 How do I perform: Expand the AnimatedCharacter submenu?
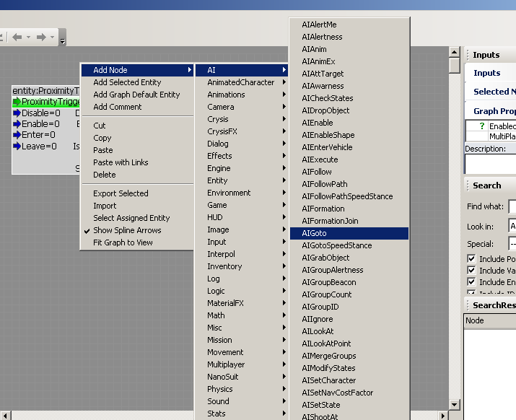[x=242, y=82]
